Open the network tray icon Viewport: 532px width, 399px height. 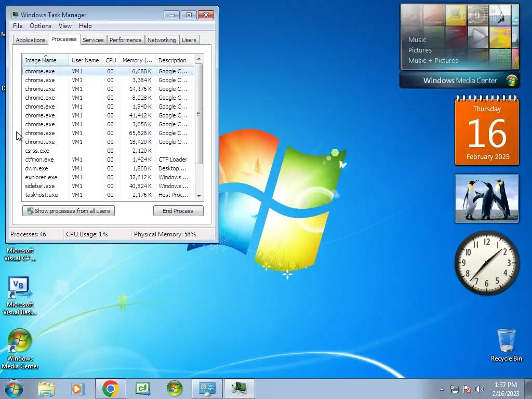(x=454, y=389)
